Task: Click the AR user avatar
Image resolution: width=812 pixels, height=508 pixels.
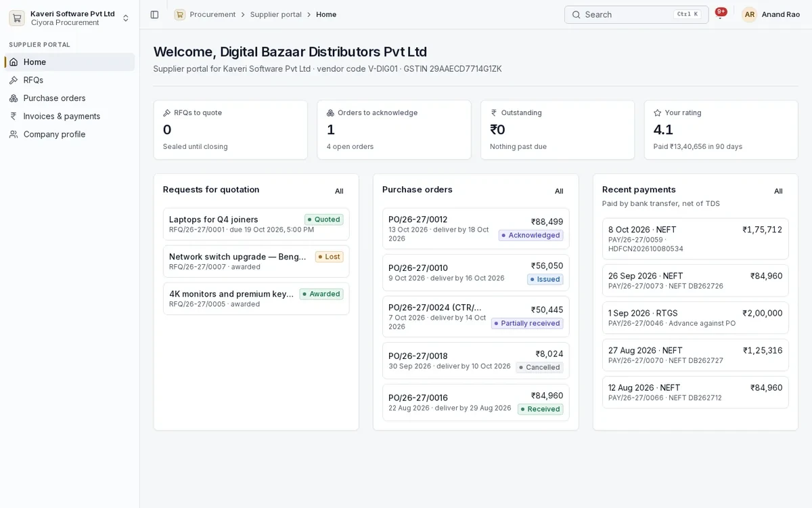Action: click(749, 14)
